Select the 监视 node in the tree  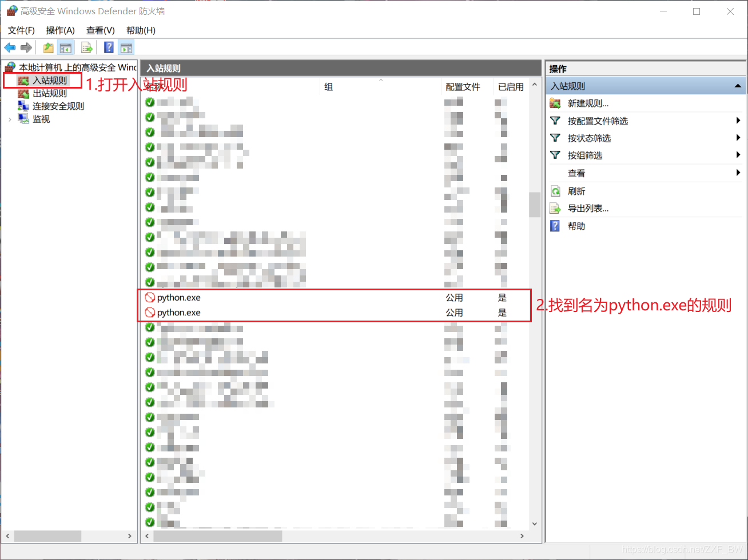click(x=41, y=119)
